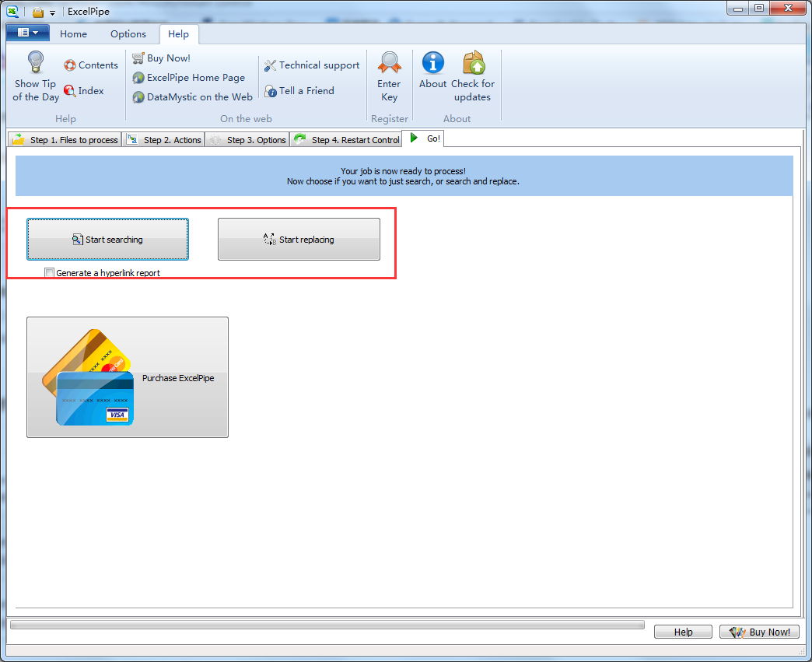The height and width of the screenshot is (662, 812).
Task: Enable Generate a hyperlink report checkbox
Action: [x=49, y=273]
